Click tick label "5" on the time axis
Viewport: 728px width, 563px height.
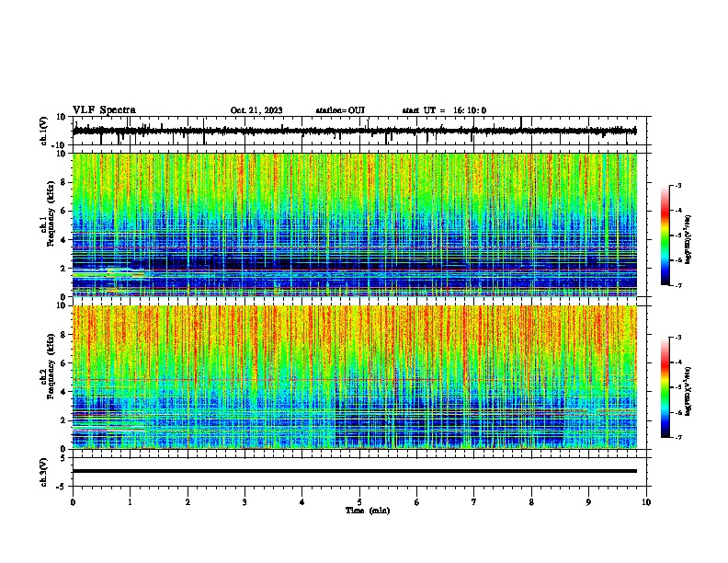point(359,502)
